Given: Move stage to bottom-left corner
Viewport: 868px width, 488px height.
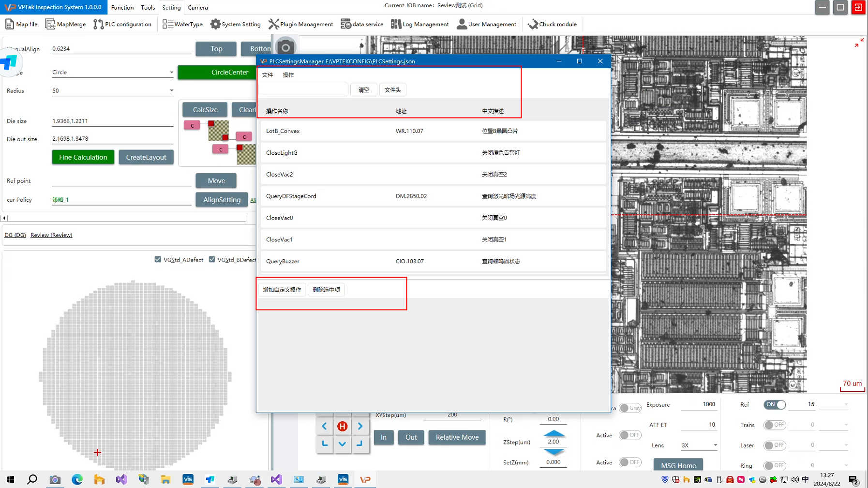Looking at the screenshot, I should click(x=325, y=444).
